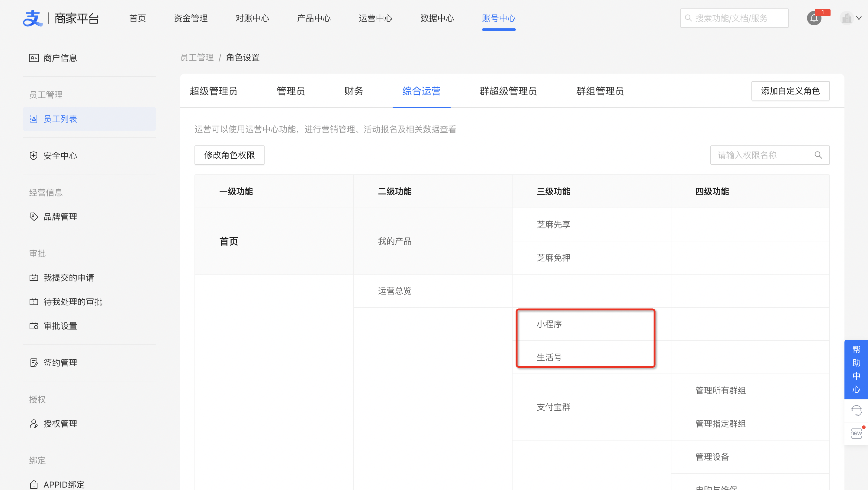The image size is (868, 490).
Task: Click the permission search magnifier icon
Action: tap(818, 155)
